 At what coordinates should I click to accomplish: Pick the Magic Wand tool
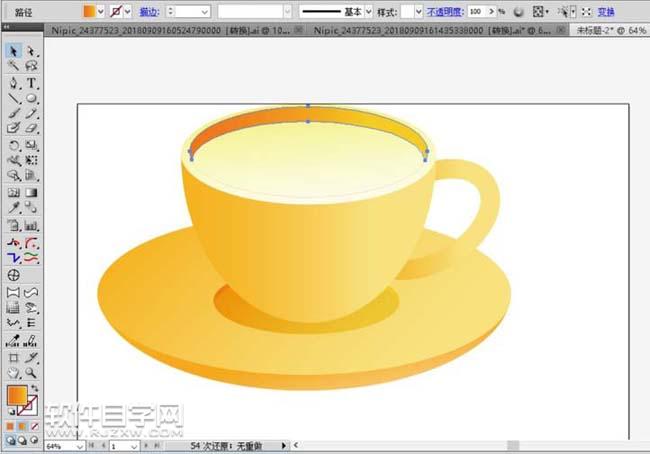coord(14,66)
